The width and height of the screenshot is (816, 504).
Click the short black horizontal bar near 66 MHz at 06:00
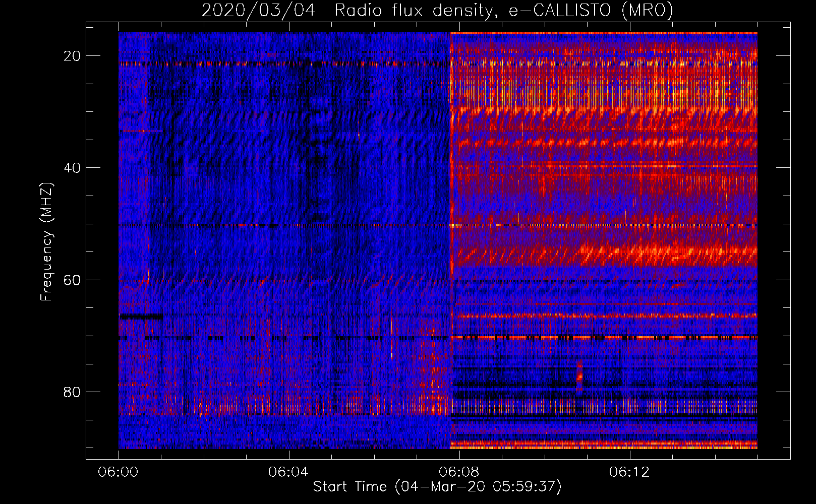pyautogui.click(x=141, y=317)
